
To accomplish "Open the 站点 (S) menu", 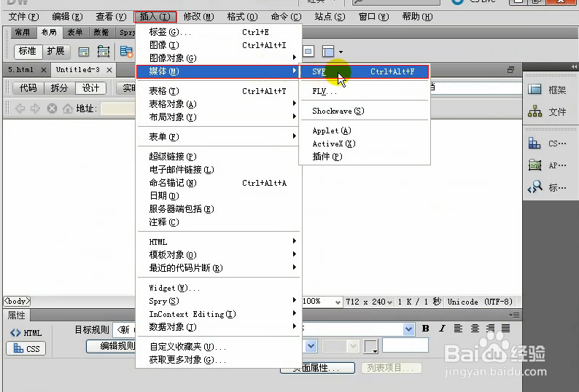I will [x=330, y=17].
